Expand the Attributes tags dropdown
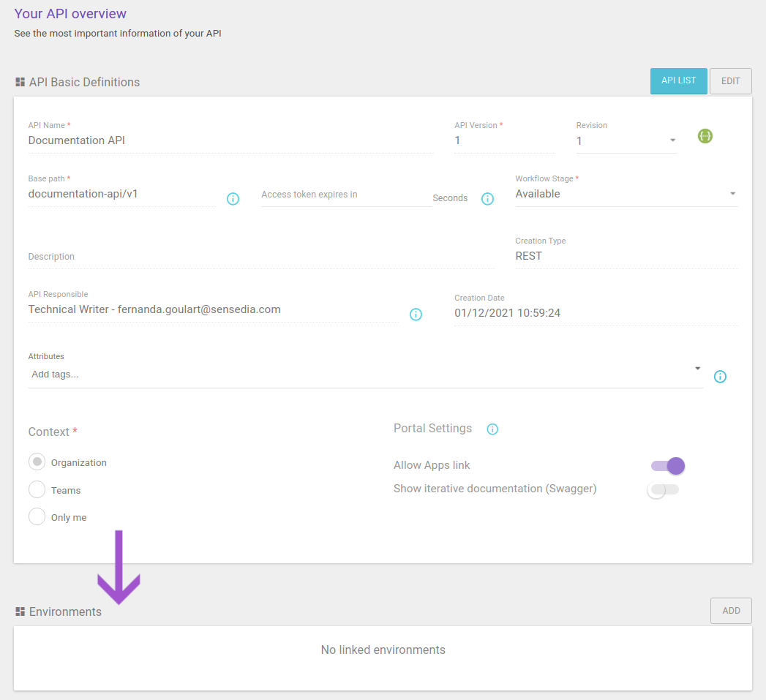Viewport: 766px width, 700px height. point(697,369)
